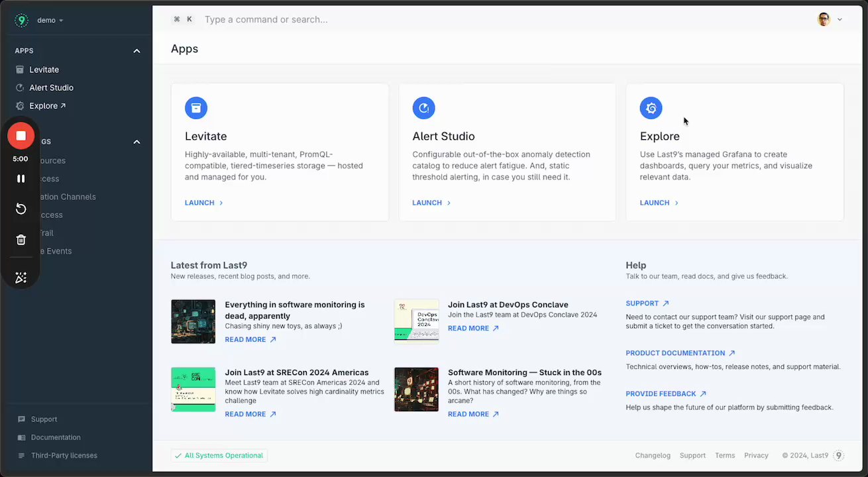The image size is (868, 477).
Task: Delete the recording with trash icon
Action: (x=21, y=240)
